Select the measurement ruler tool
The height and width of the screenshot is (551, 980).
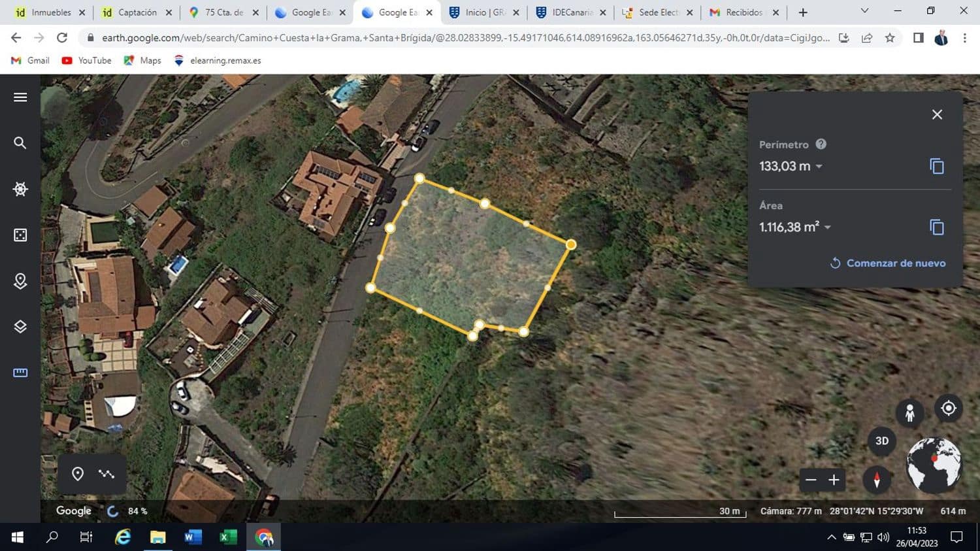tap(20, 373)
